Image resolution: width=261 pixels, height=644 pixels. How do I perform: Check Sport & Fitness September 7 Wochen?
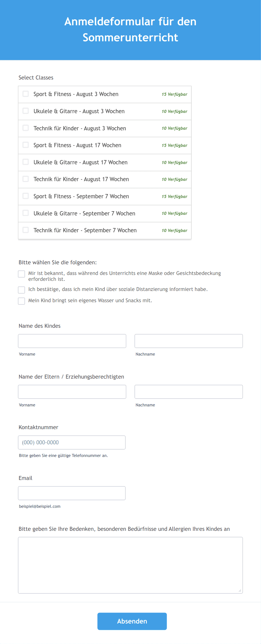point(26,196)
